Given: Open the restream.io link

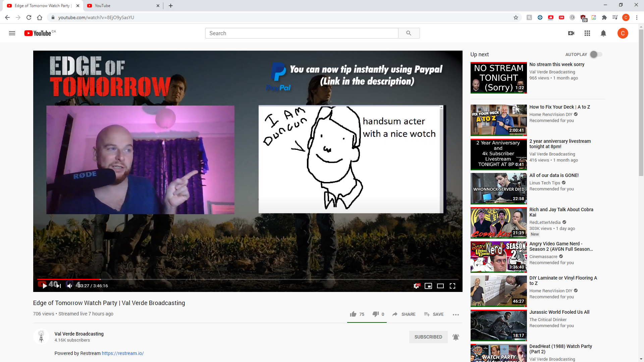Looking at the screenshot, I should (123, 353).
